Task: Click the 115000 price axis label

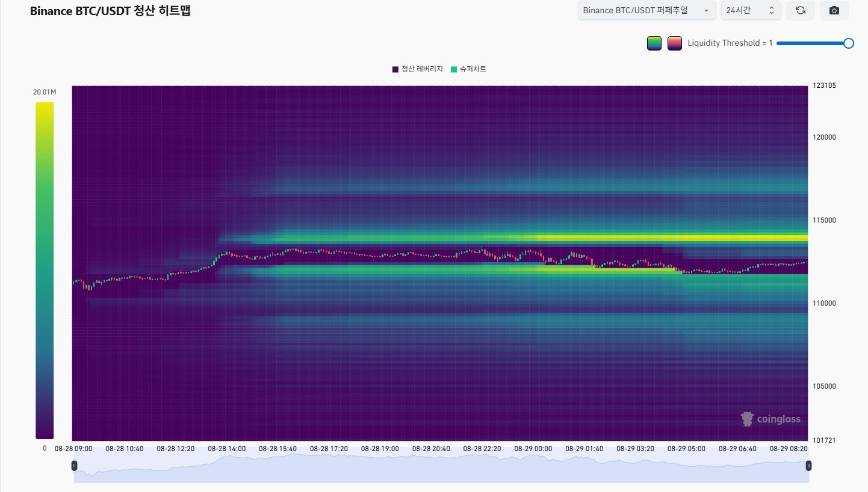Action: click(x=824, y=220)
